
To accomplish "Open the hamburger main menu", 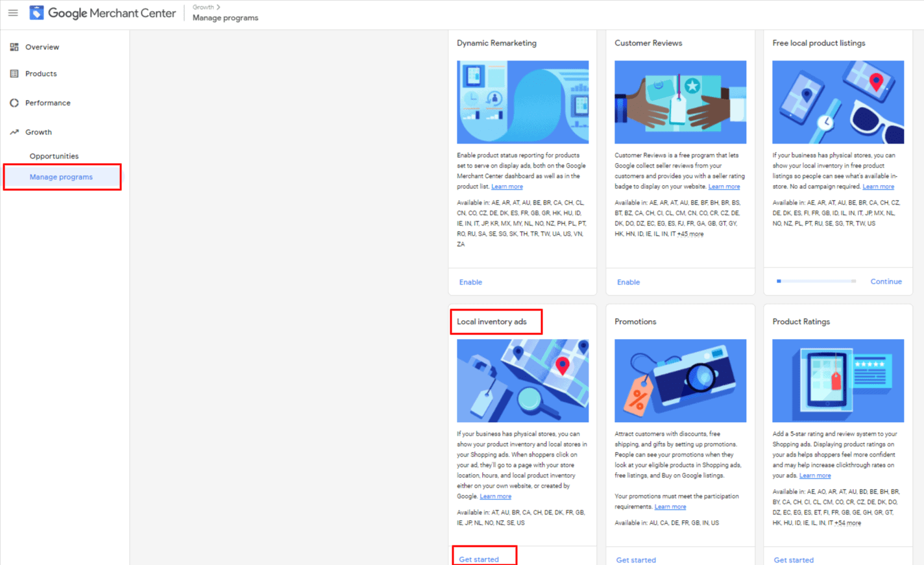I will pos(13,13).
